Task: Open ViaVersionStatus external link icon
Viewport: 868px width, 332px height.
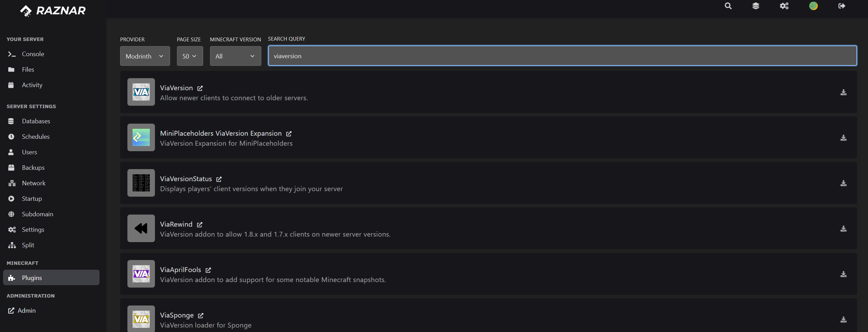Action: (219, 179)
